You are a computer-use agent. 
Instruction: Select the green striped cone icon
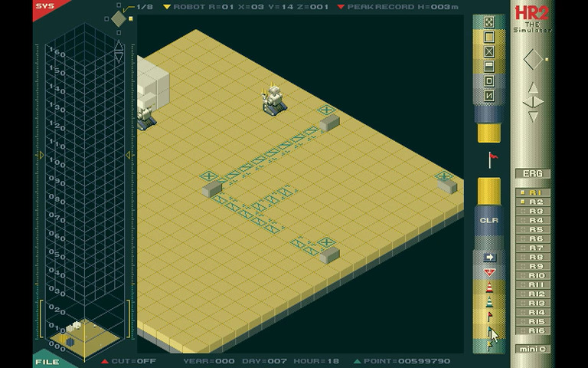489,302
